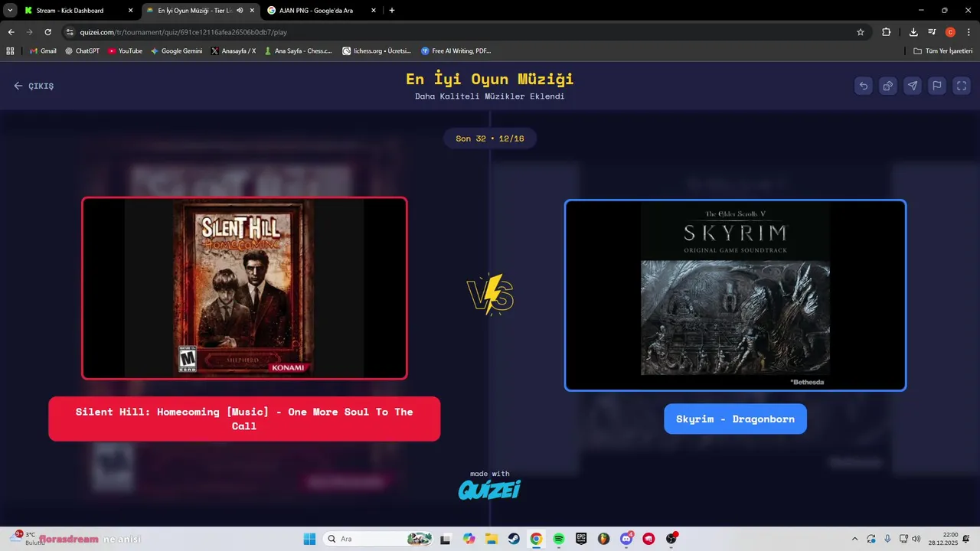Open Ana Sayfa - Chess.com bookmark
The image size is (980, 551).
[298, 51]
